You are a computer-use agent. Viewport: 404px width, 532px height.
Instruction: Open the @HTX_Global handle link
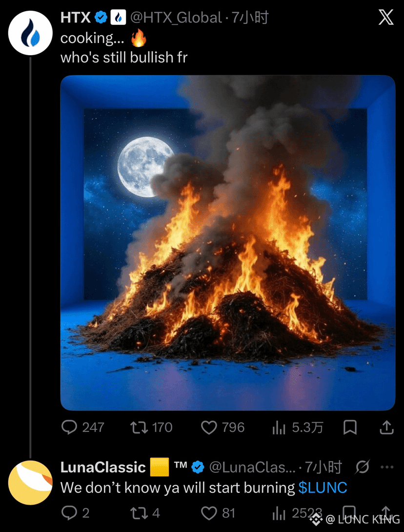(x=176, y=17)
